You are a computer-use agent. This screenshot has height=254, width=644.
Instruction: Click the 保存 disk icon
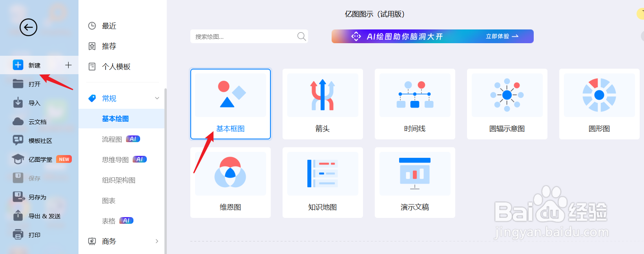coord(18,178)
